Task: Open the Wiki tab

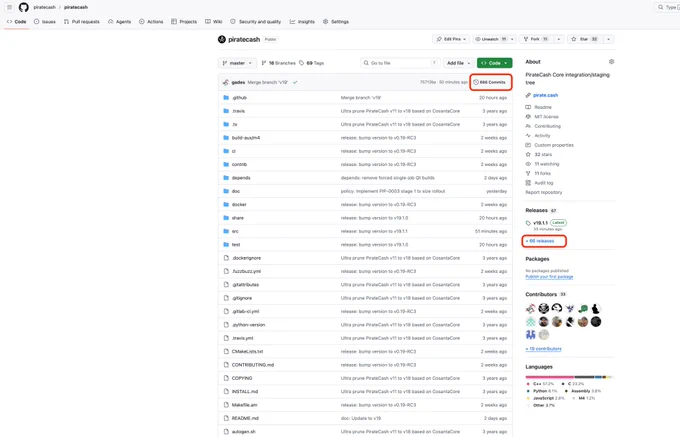Action: pyautogui.click(x=214, y=21)
